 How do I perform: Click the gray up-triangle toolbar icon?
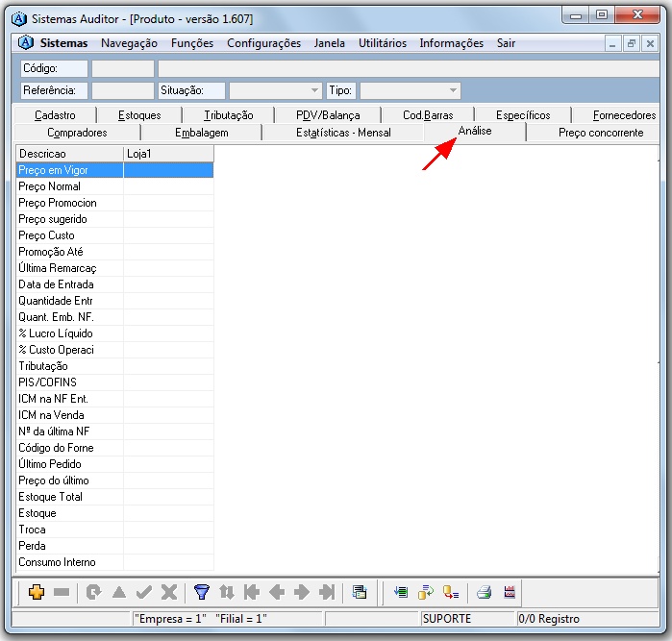point(119,592)
